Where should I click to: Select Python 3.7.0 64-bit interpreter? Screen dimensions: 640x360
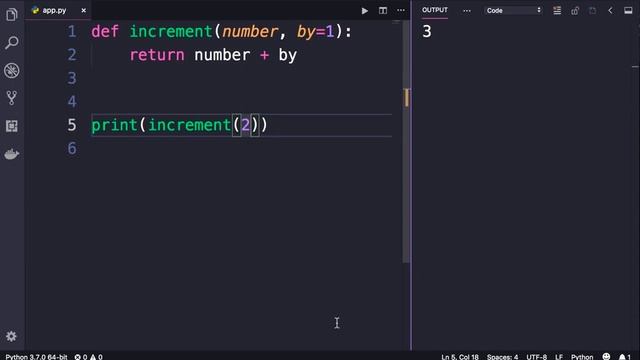click(36, 357)
